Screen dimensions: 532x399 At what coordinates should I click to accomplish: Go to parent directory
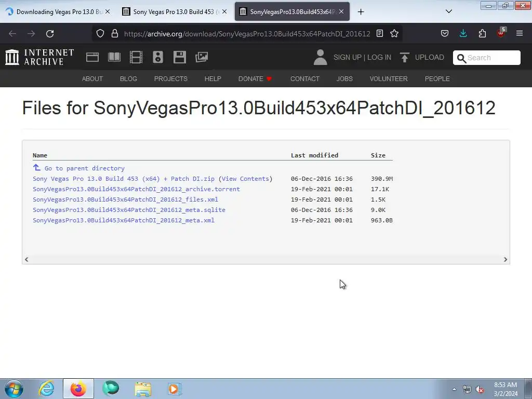click(85, 168)
